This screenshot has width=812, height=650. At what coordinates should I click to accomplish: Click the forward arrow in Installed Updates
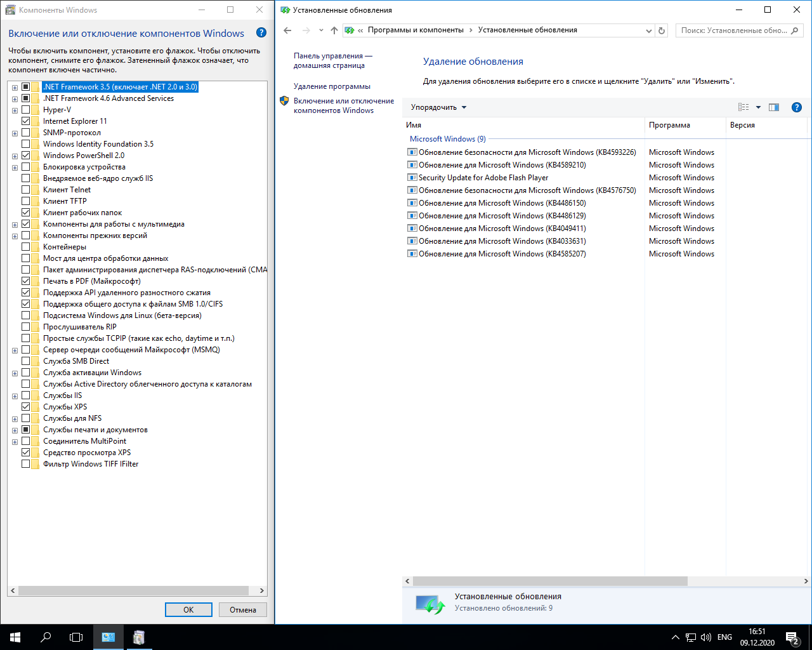pyautogui.click(x=306, y=30)
